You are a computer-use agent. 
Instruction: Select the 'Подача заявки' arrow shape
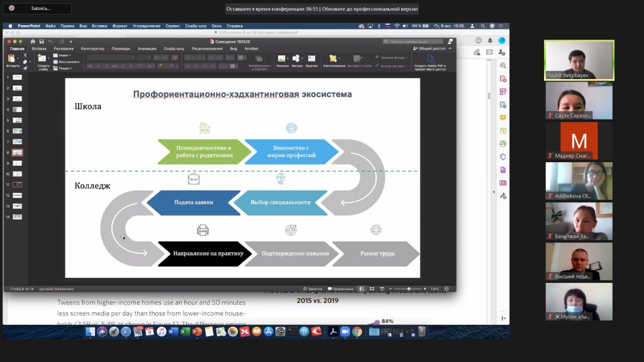194,202
